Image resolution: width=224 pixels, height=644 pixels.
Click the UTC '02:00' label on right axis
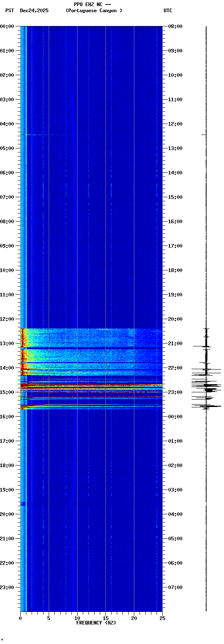[175, 466]
